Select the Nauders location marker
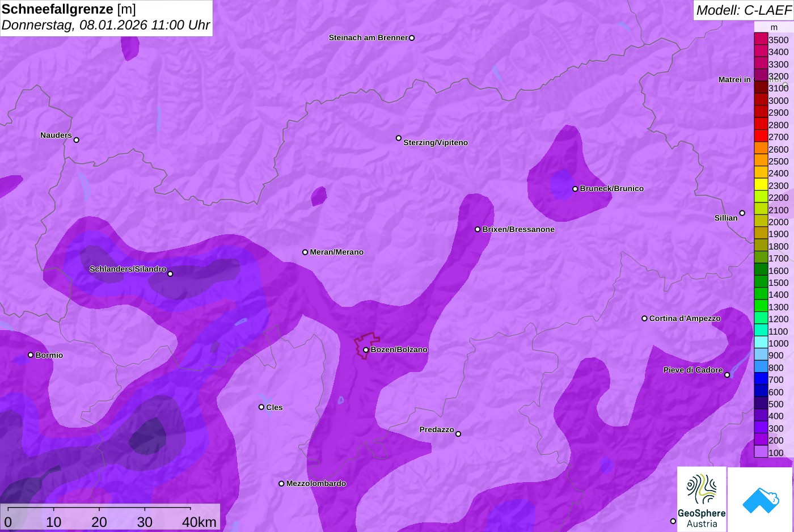The height and width of the screenshot is (532, 794). point(77,140)
